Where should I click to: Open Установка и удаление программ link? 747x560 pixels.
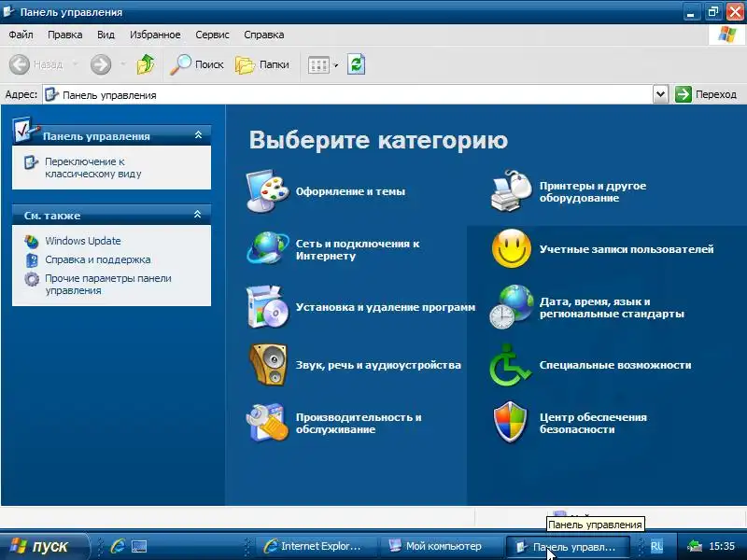point(386,307)
